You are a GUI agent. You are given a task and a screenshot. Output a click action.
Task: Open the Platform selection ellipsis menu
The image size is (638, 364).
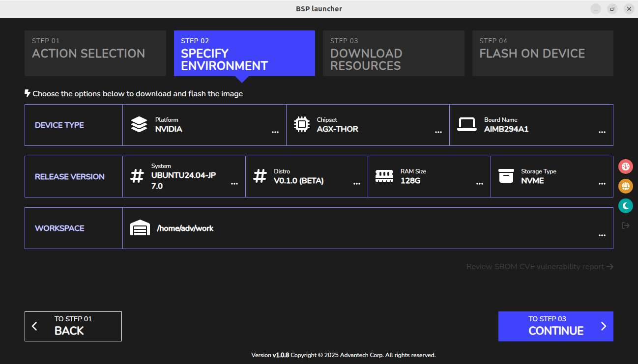click(275, 132)
